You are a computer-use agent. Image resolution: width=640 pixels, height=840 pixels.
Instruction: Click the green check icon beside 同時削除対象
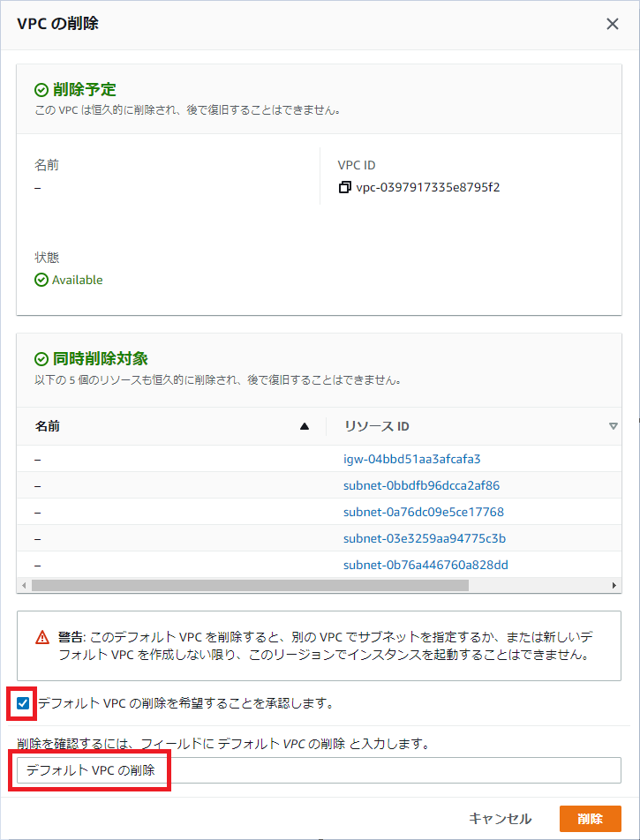(41, 359)
